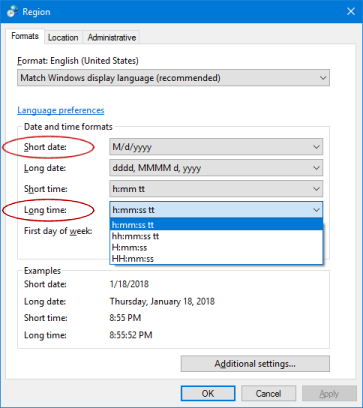Screen dimensions: 363x408
Task: Close the Region dialog window
Action: [x=351, y=12]
